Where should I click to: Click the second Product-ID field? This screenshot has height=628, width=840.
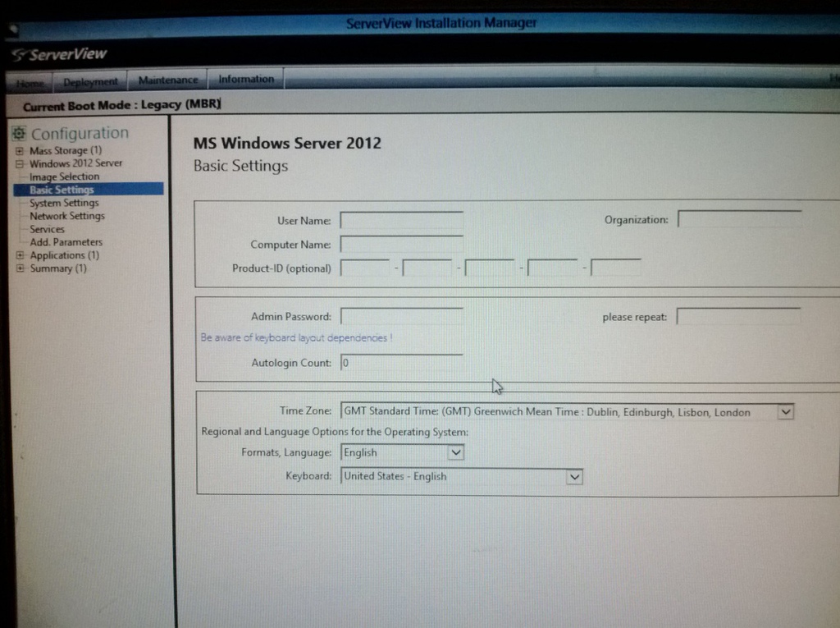tap(427, 268)
